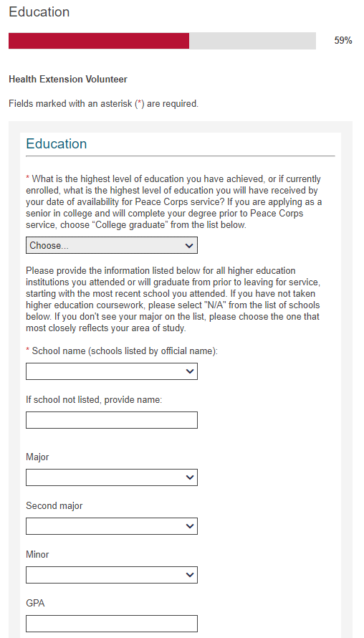The height and width of the screenshot is (638, 364).
Task: Click the 'Fields marked with an asterisk' note
Action: click(x=103, y=104)
